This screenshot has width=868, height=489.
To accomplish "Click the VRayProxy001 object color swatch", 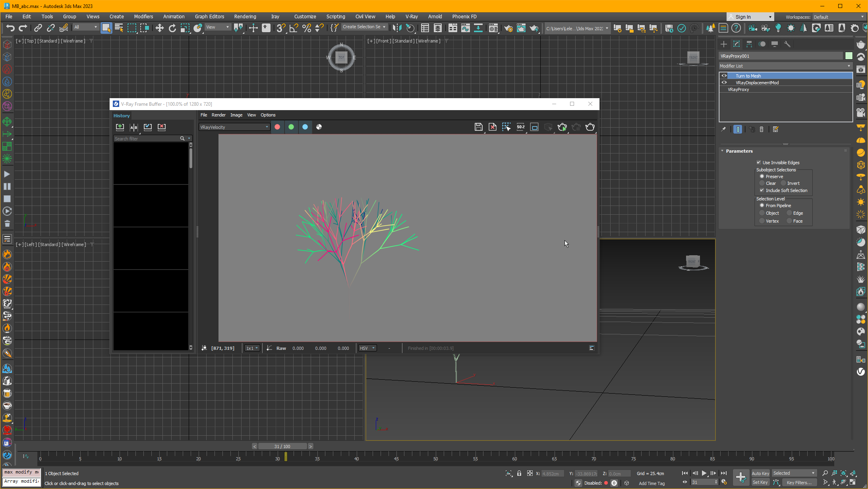I will pyautogui.click(x=849, y=56).
